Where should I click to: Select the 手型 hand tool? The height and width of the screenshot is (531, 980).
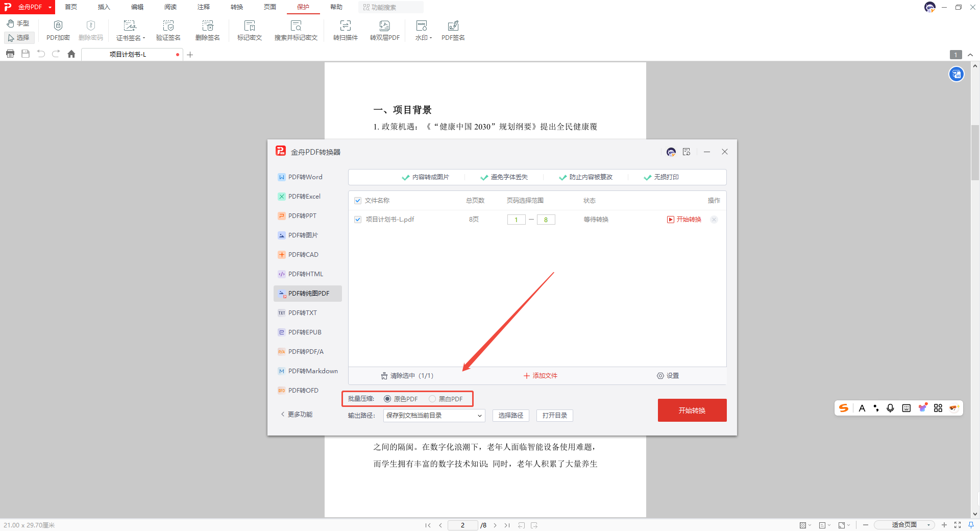[18, 23]
